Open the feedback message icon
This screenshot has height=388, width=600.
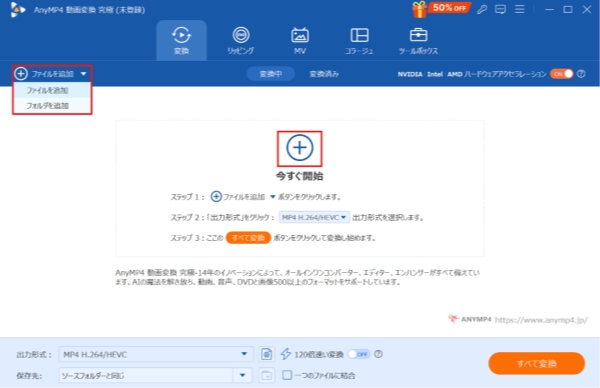tap(500, 10)
